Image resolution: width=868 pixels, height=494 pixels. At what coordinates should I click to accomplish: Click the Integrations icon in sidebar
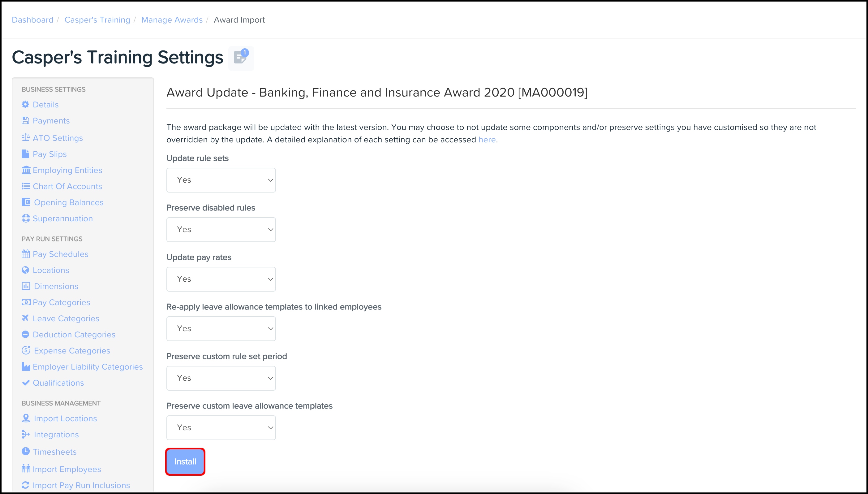26,434
